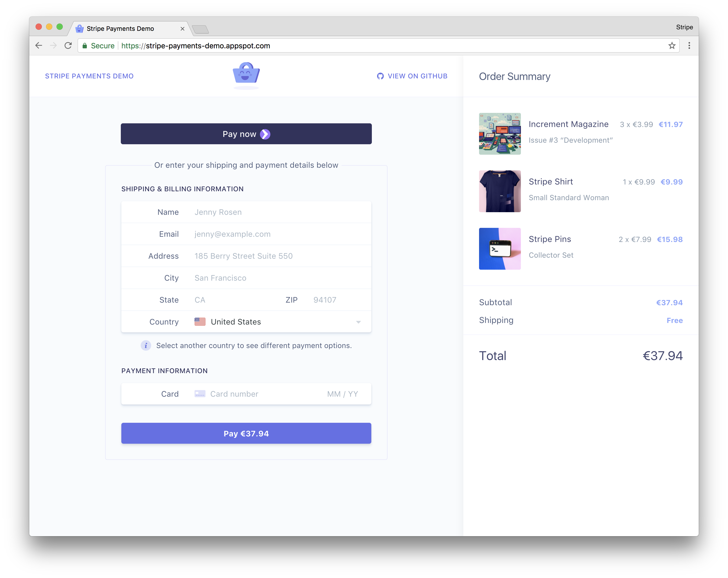Screen dimensions: 728x578
Task: Click the info icon near payment options hint
Action: coord(145,345)
